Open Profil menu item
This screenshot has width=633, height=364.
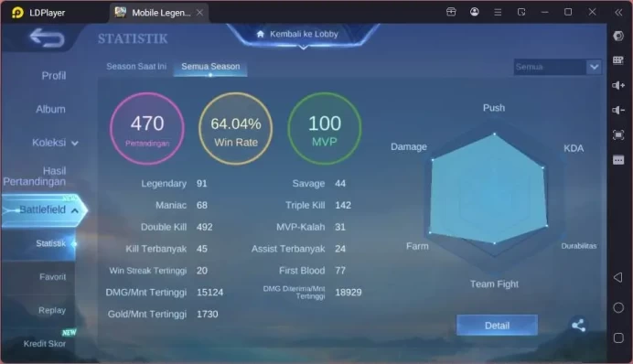[x=54, y=76]
